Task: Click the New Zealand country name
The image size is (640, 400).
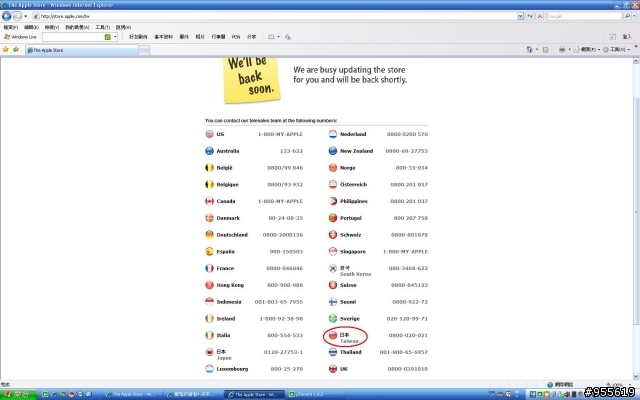Action: 356,151
